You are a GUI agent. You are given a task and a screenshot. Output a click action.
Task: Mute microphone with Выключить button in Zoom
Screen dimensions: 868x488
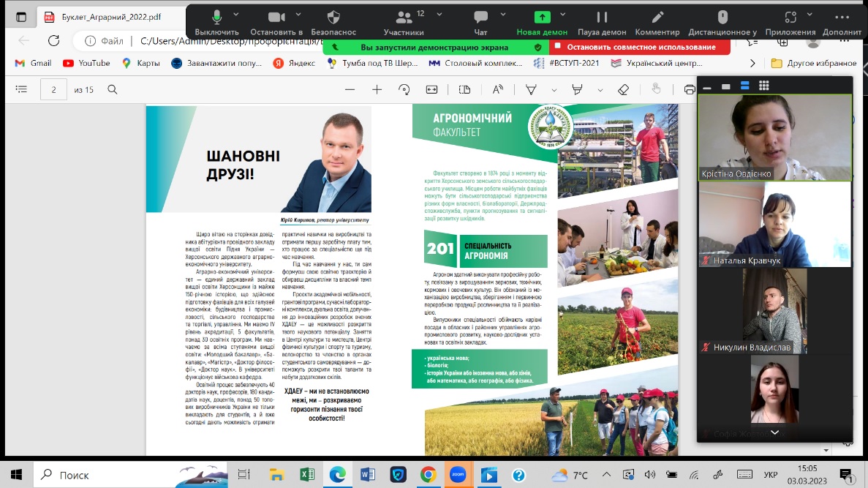pyautogui.click(x=217, y=23)
